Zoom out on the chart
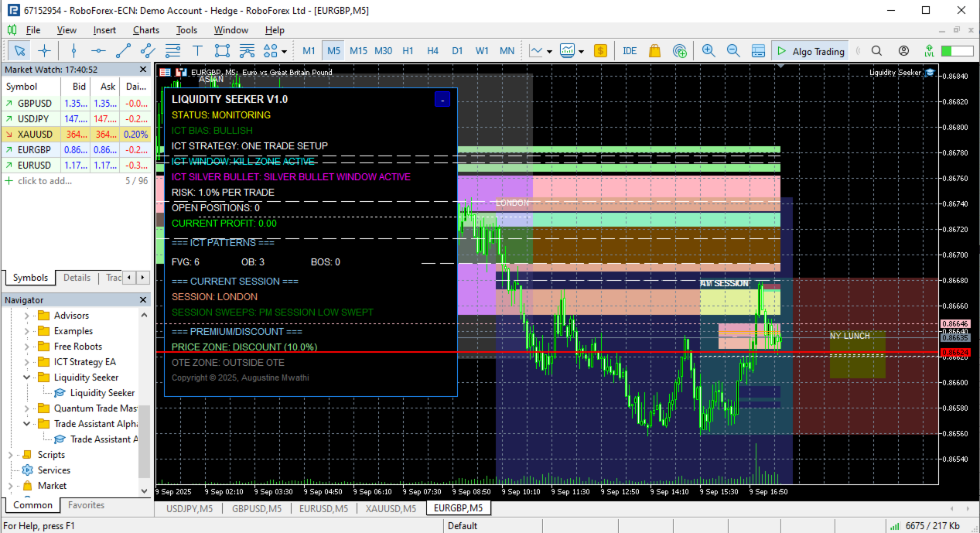The image size is (980, 533). tap(733, 51)
